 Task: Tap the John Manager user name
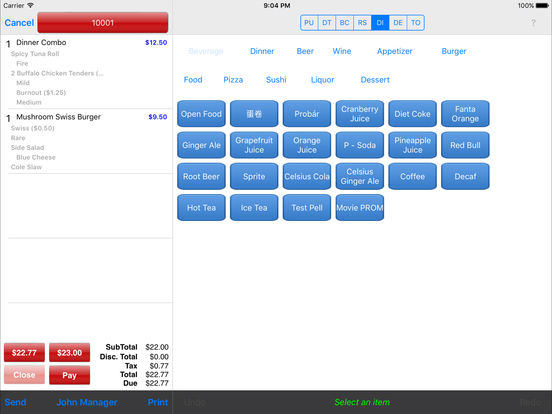click(87, 402)
